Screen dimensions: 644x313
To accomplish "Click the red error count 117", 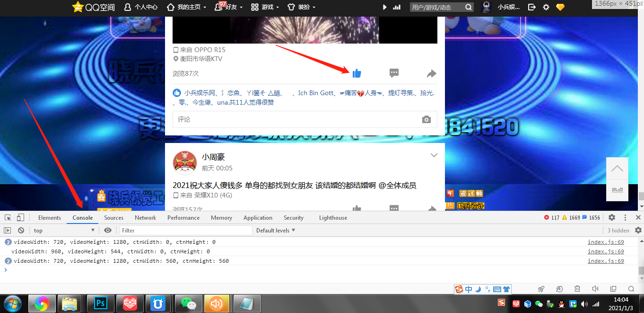I will click(x=552, y=218).
